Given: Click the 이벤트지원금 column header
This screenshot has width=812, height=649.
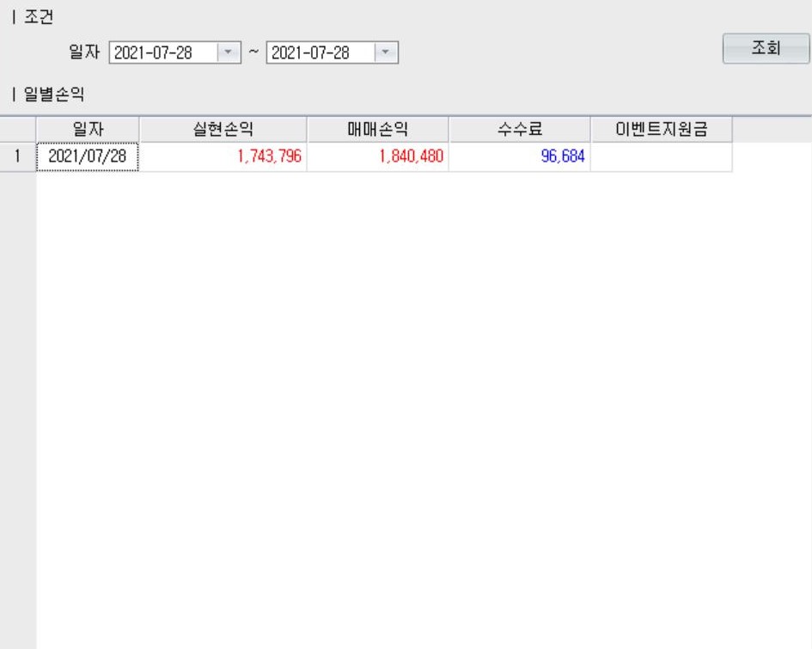Looking at the screenshot, I should 661,130.
